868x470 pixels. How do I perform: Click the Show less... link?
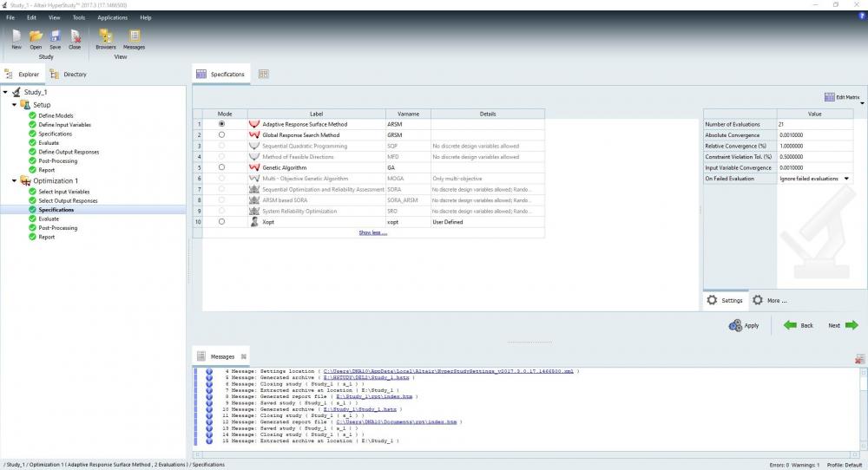point(372,232)
